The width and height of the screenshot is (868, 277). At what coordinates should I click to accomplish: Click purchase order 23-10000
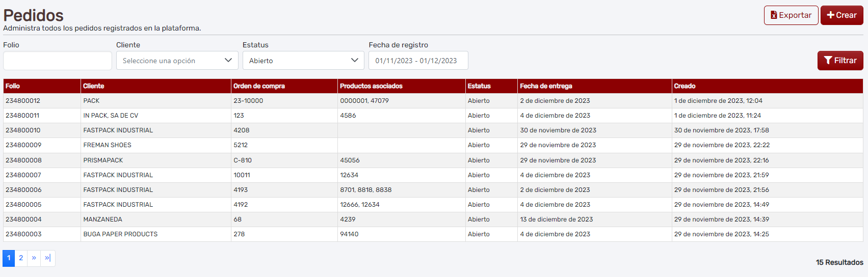[248, 101]
